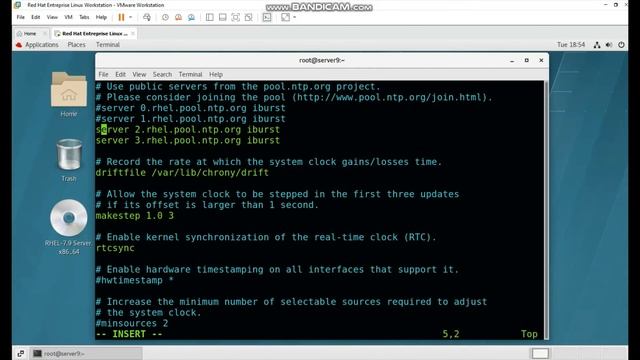Open the snapshot manager icon

pyautogui.click(x=191, y=17)
